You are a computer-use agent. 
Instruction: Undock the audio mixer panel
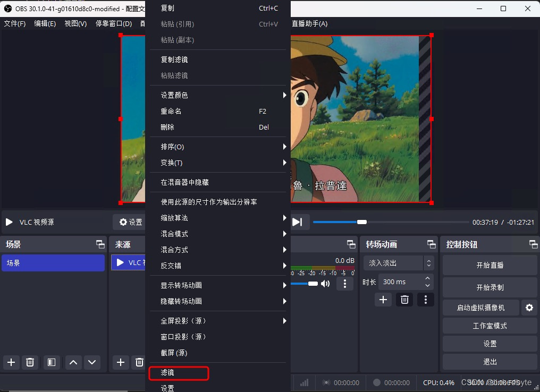pos(351,244)
